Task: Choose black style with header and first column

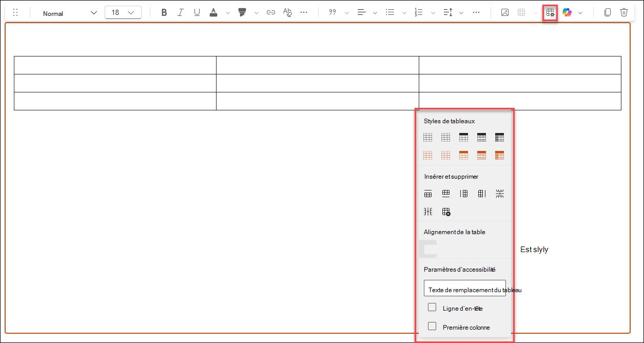Action: pos(500,137)
